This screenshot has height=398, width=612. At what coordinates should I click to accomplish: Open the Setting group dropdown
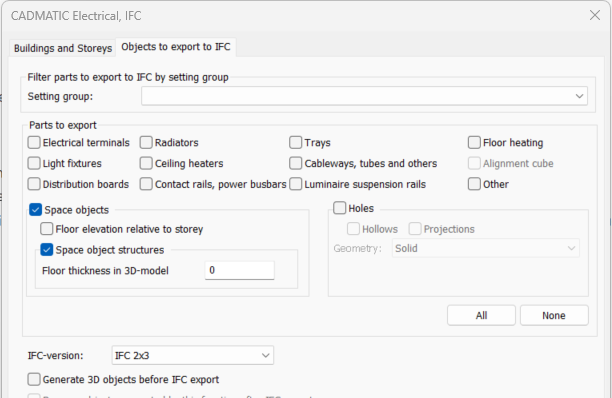tap(364, 96)
